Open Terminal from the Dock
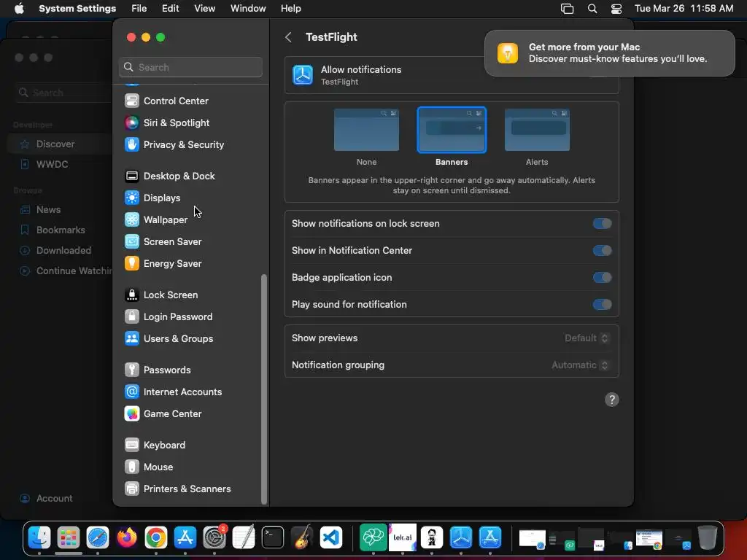This screenshot has width=747, height=560. pyautogui.click(x=273, y=538)
